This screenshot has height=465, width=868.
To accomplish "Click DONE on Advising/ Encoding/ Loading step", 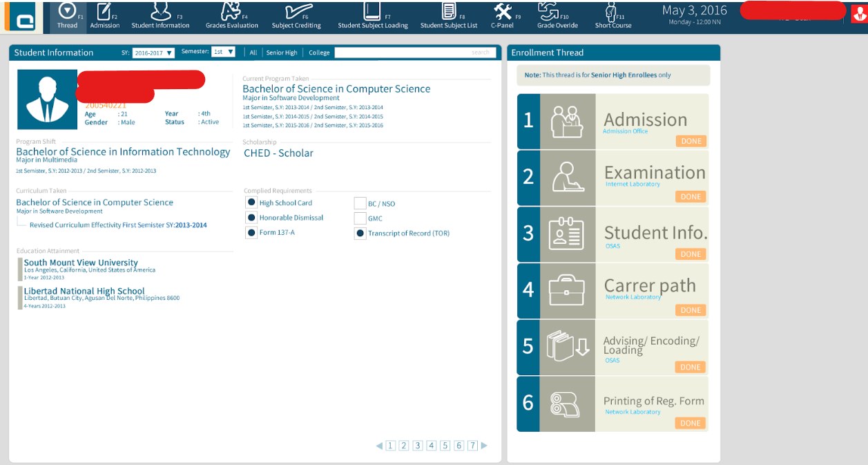I will coord(691,367).
